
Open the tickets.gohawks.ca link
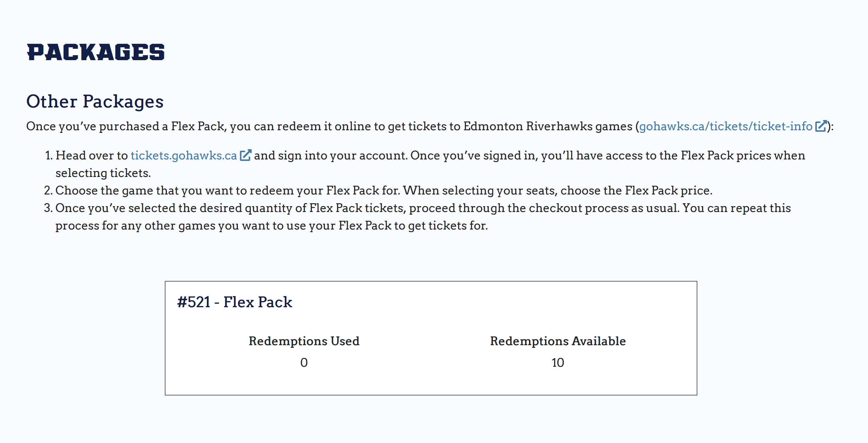click(184, 156)
